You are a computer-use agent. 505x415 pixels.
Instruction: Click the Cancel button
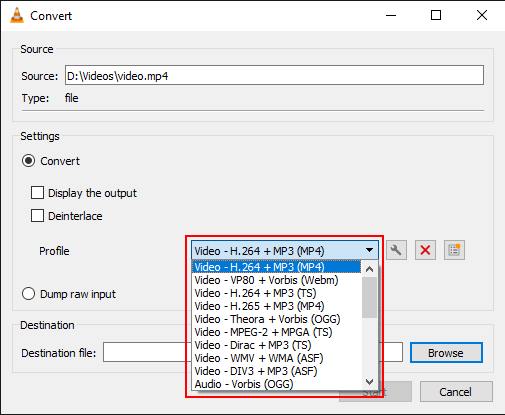(x=456, y=392)
